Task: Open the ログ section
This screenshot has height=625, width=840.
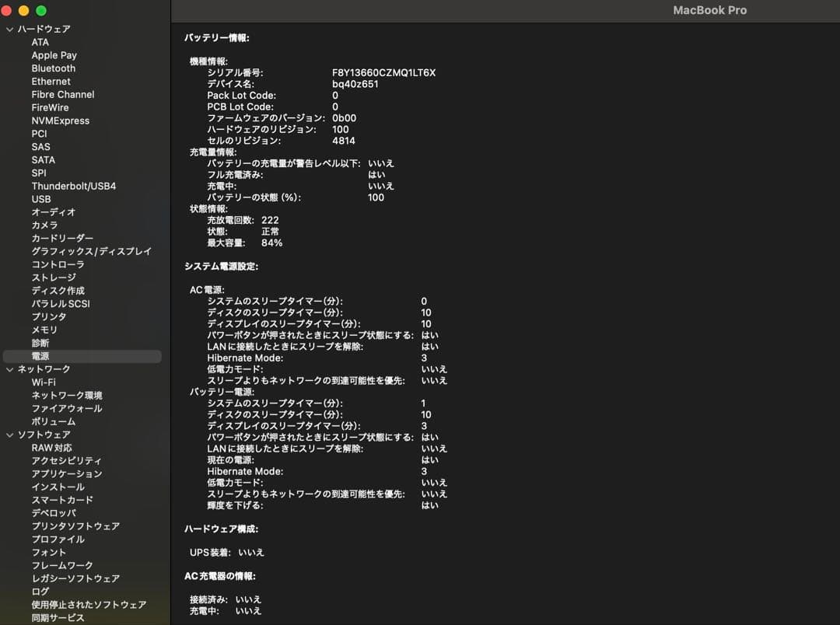Action: [x=38, y=591]
